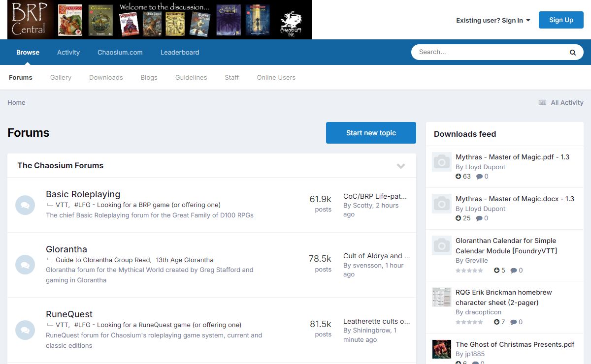Click star rating for Gloranthan Calendar

click(x=469, y=270)
